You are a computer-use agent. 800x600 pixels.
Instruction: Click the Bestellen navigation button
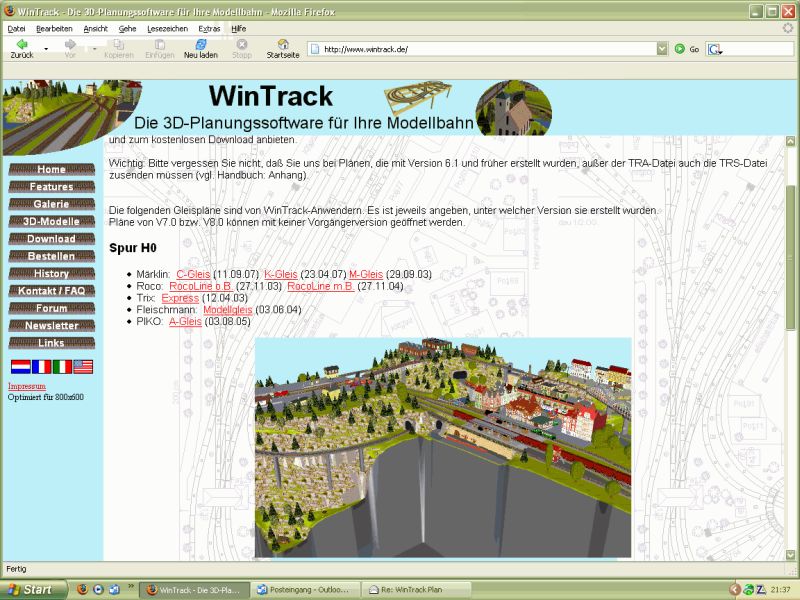52,256
